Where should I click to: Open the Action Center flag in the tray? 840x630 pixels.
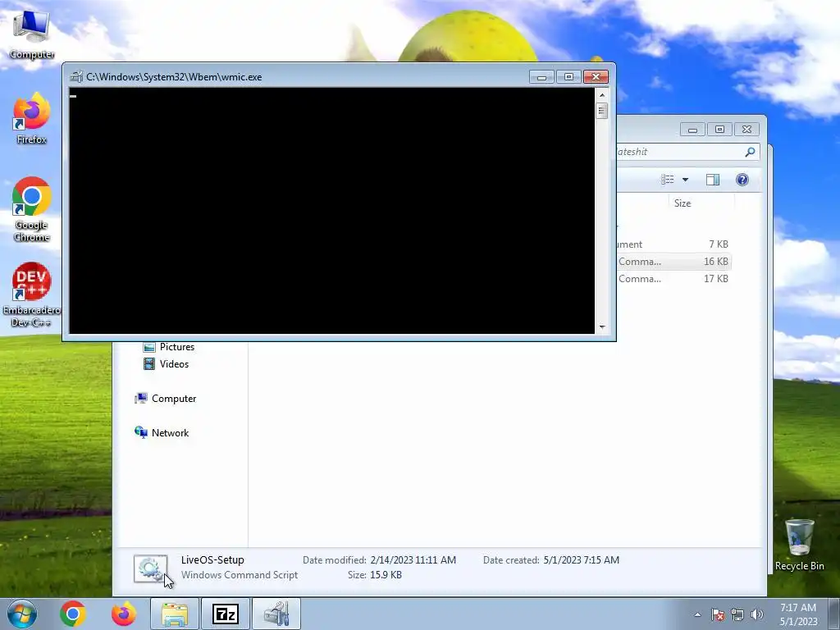point(718,614)
